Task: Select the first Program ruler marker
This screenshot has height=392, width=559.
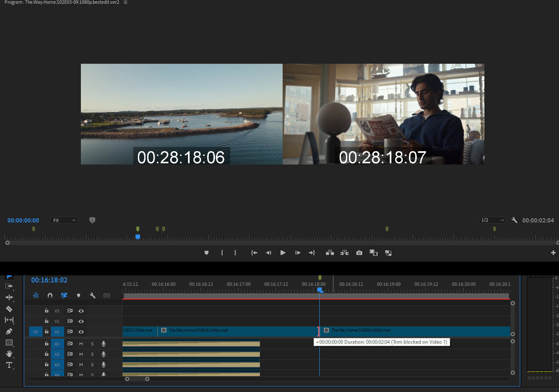Action: click(x=33, y=229)
